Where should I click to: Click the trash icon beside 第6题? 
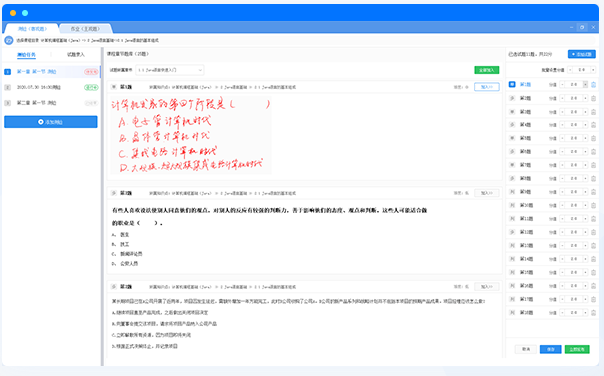click(x=594, y=152)
